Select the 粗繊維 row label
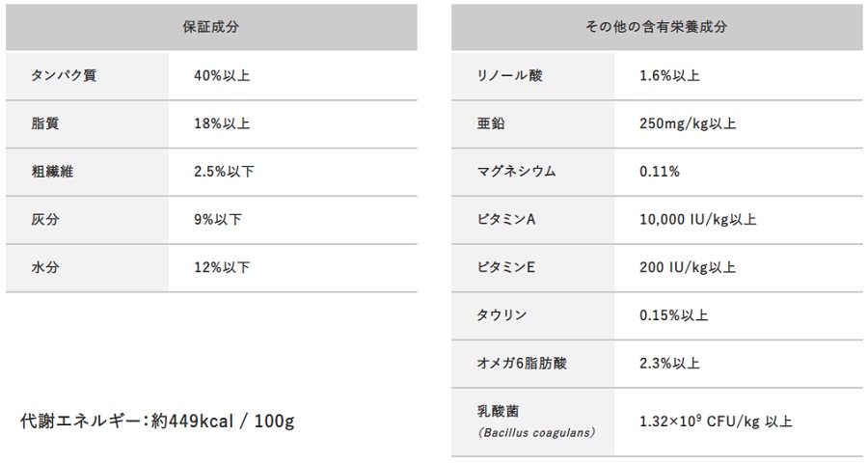Screen dimensions: 868x463 52,172
